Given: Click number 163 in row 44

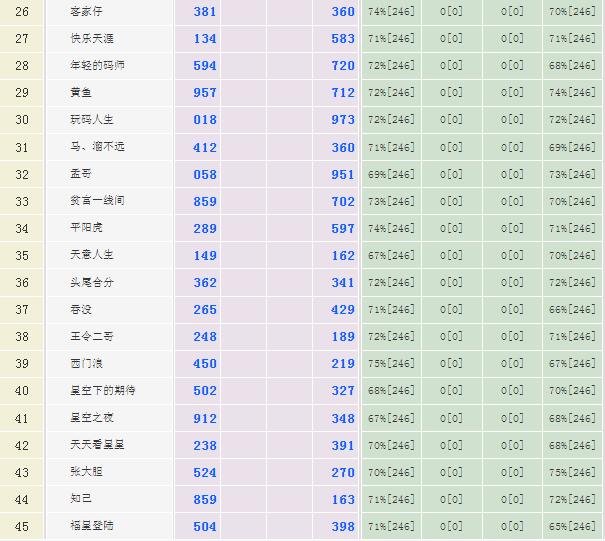Looking at the screenshot, I should click(x=343, y=499).
